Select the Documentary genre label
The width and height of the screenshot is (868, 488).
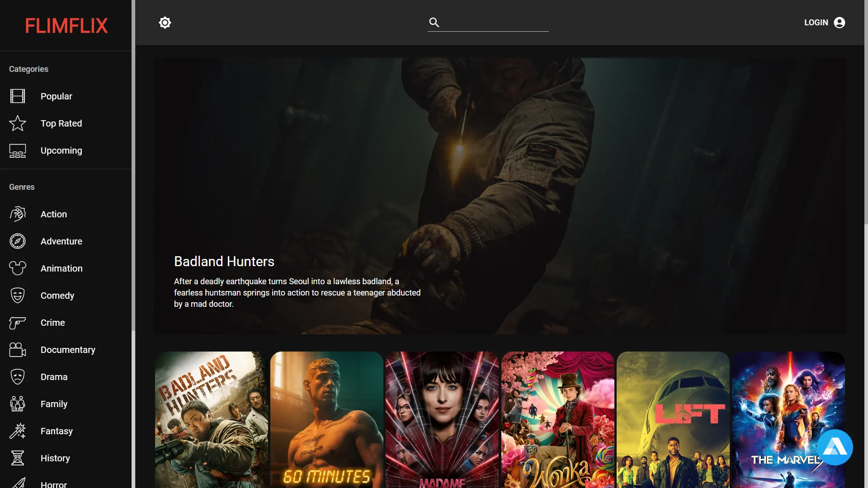[x=68, y=350]
